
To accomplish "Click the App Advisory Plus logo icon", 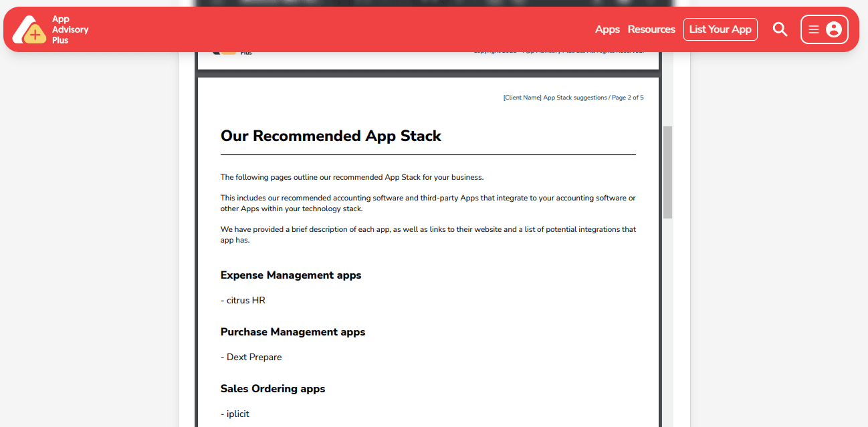I will (29, 30).
